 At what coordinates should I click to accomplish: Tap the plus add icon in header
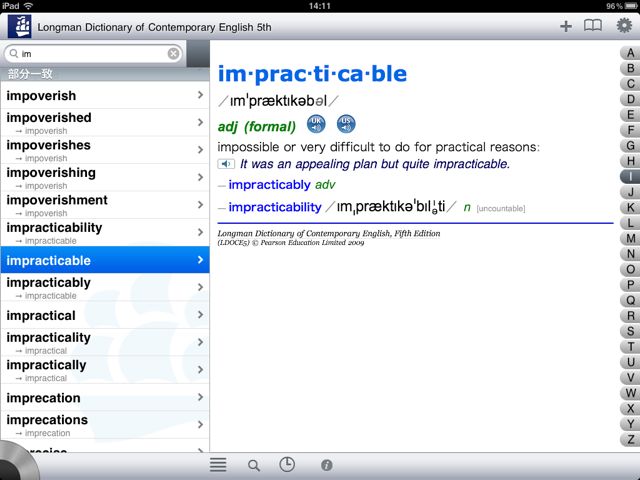click(566, 27)
